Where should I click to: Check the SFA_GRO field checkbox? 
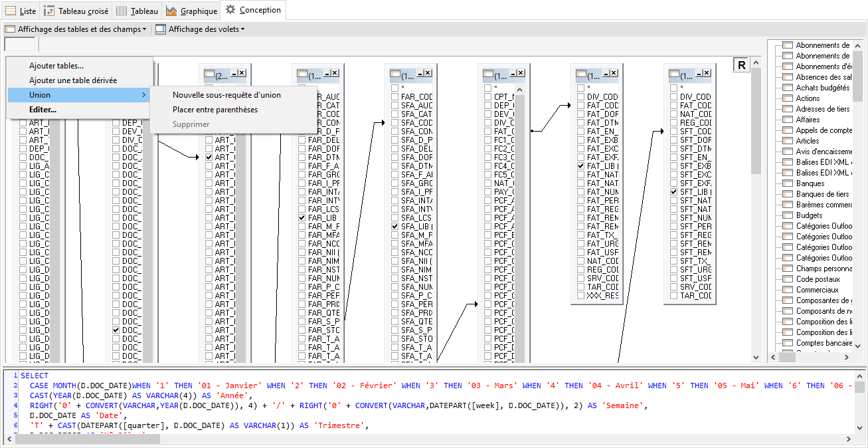[395, 183]
